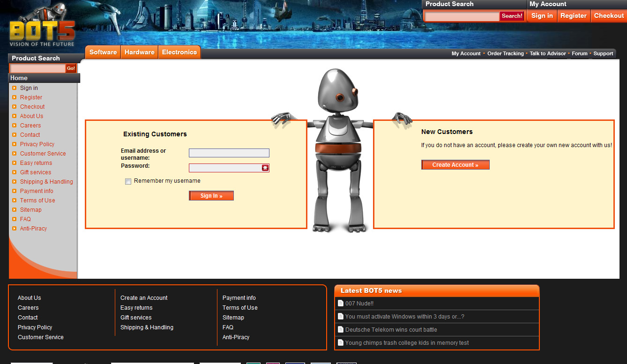
Task: Click the Create Account button
Action: (455, 165)
